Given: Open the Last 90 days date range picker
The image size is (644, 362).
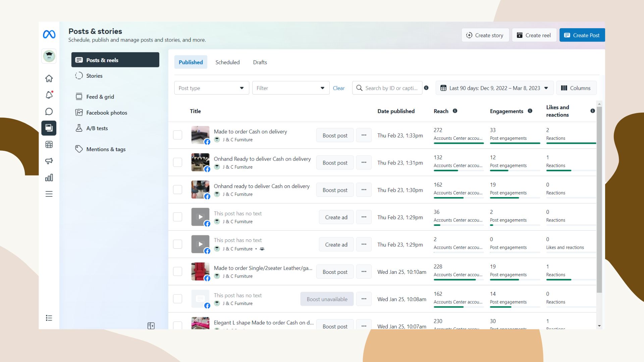Looking at the screenshot, I should pos(494,88).
